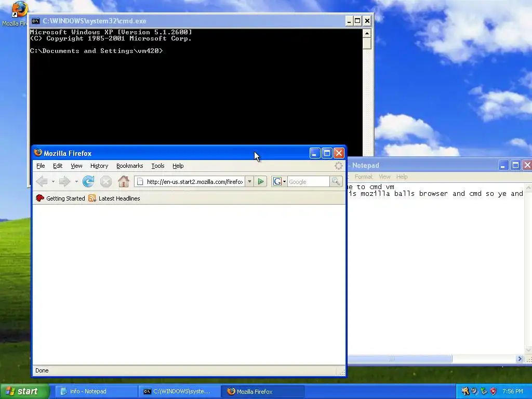Open Firefox Help menu
The image size is (532, 399).
coord(178,166)
